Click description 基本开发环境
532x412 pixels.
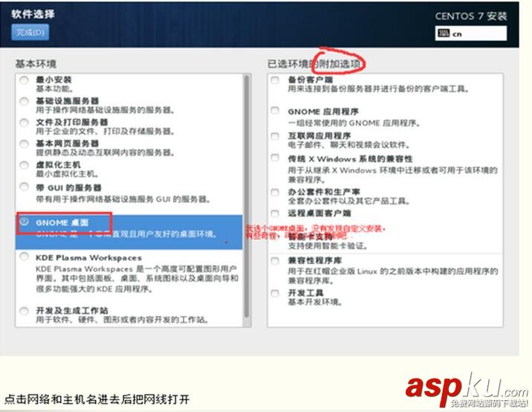pyautogui.click(x=315, y=302)
